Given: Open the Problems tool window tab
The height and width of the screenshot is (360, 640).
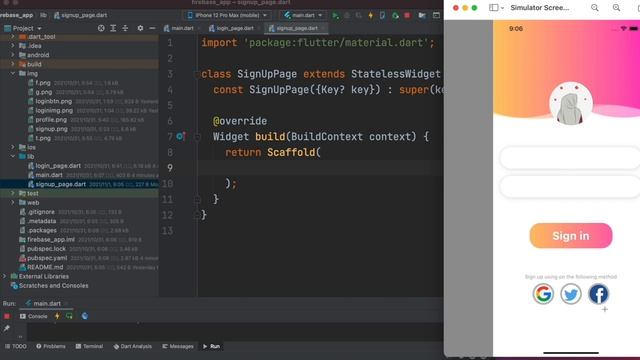Looking at the screenshot, I should 51,346.
